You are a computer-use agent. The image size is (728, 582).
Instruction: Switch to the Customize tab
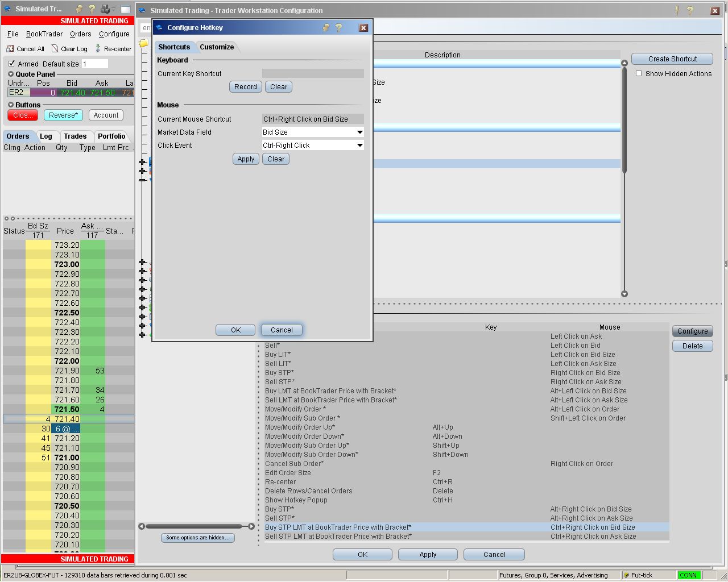click(217, 47)
